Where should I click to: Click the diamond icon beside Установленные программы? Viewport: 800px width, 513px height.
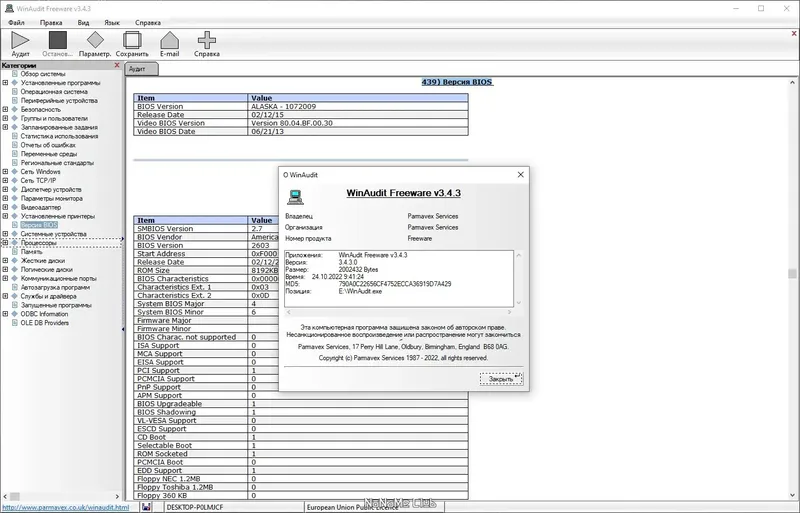15,83
